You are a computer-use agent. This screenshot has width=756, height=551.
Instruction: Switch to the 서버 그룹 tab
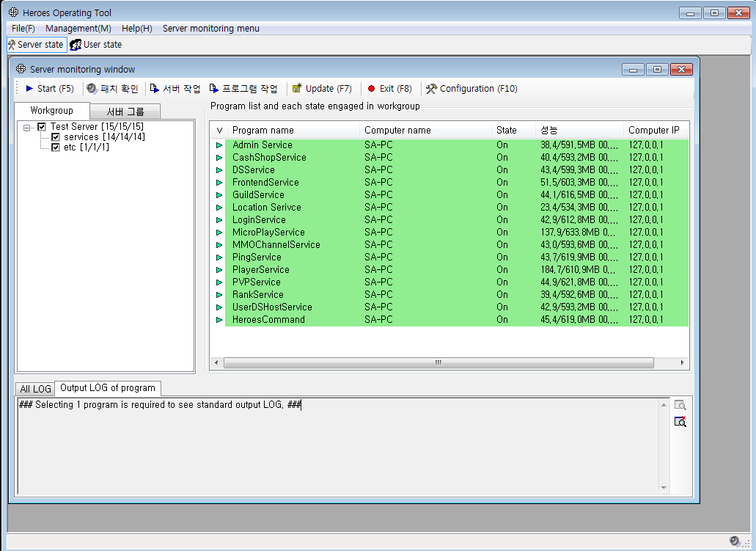pyautogui.click(x=125, y=112)
